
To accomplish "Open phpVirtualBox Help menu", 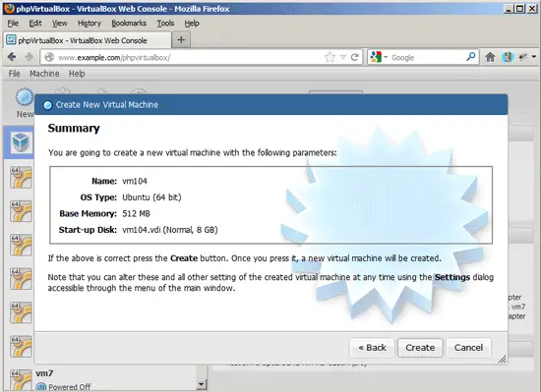I will click(x=77, y=74).
